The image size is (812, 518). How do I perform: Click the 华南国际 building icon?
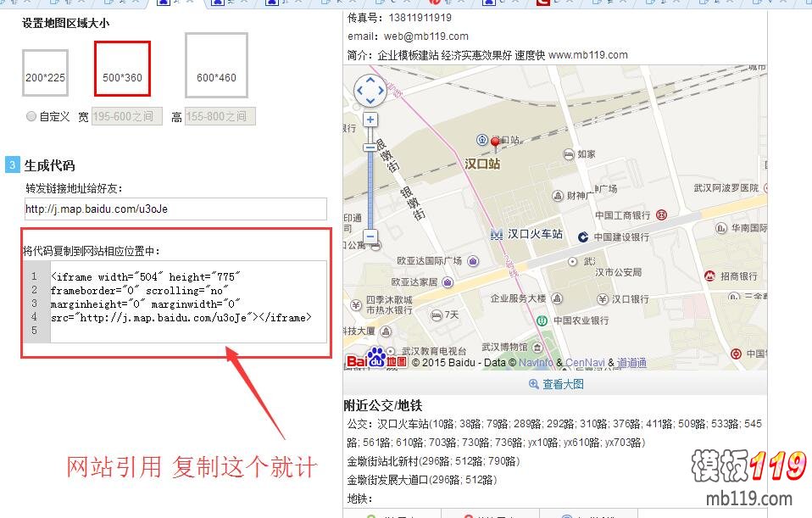point(720,228)
